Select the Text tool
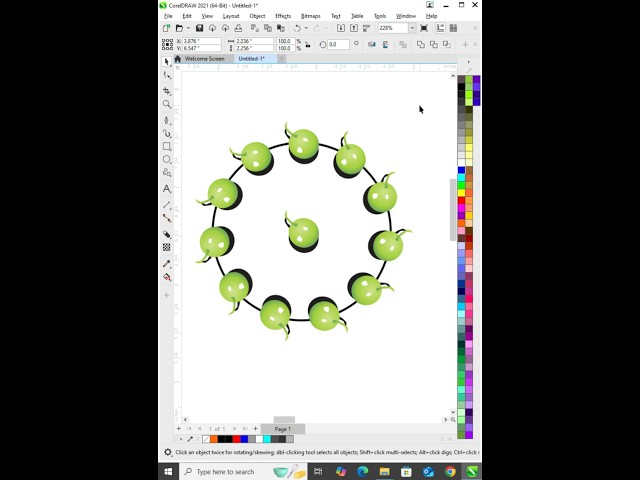The image size is (640, 480). [x=167, y=189]
